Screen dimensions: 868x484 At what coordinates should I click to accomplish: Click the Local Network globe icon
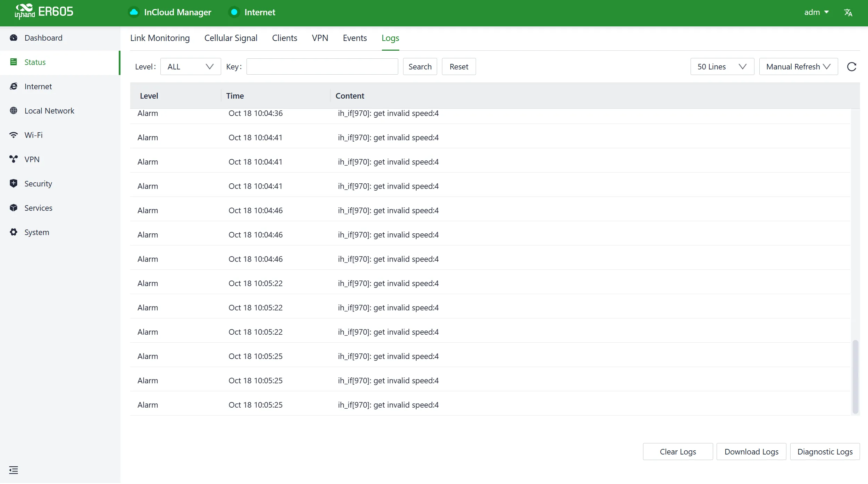point(14,111)
